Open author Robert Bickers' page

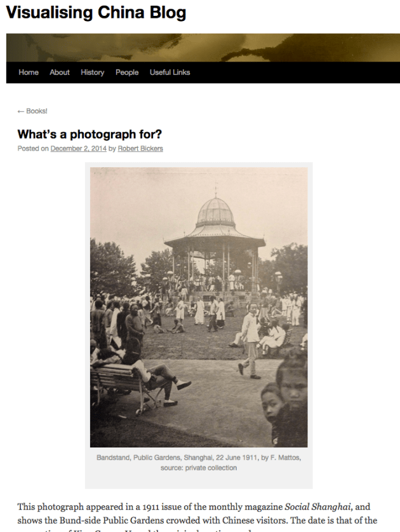[x=140, y=149]
